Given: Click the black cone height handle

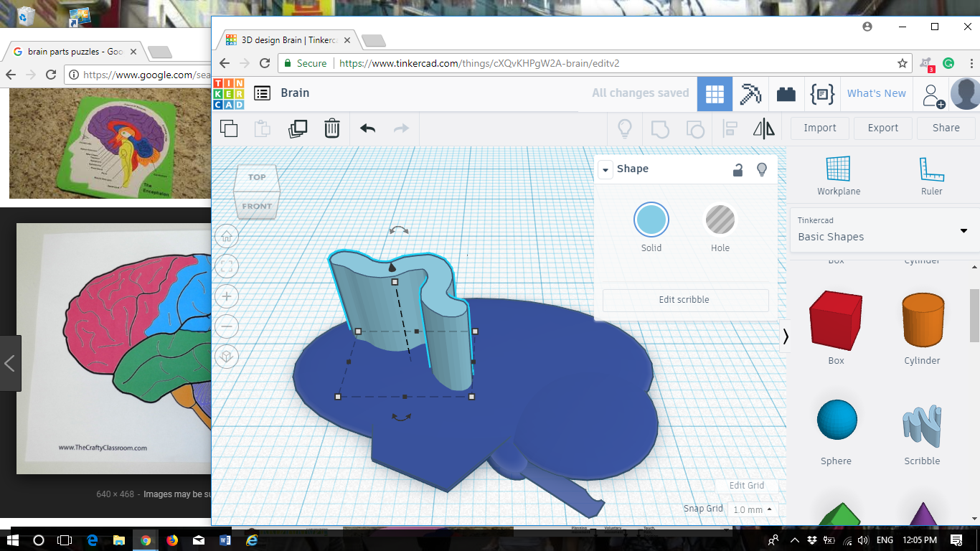Looking at the screenshot, I should point(392,267).
